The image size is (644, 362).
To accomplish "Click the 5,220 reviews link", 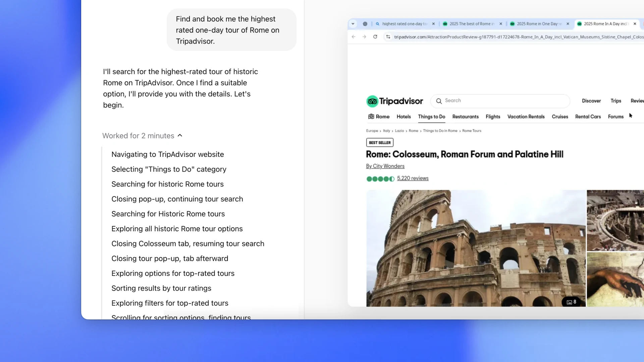I will [x=412, y=178].
